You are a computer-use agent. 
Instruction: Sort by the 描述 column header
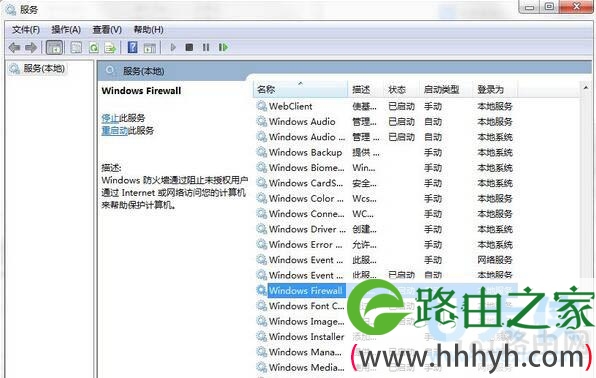click(x=366, y=89)
